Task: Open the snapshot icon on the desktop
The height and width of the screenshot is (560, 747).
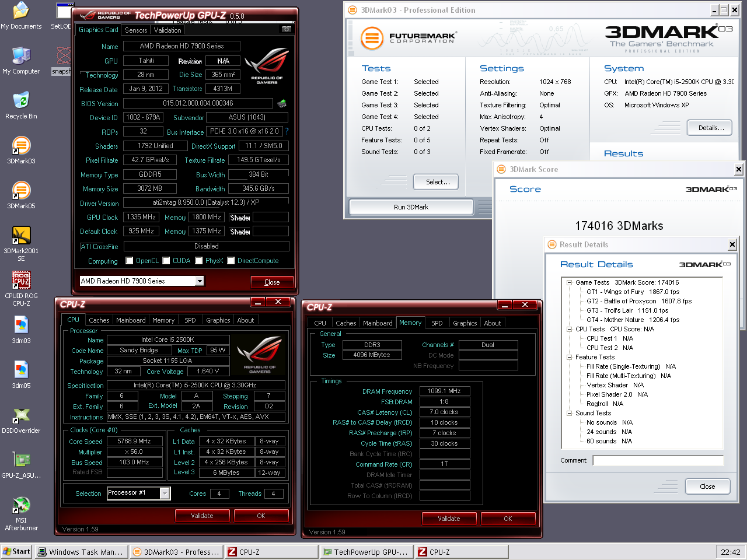Action: tap(62, 61)
